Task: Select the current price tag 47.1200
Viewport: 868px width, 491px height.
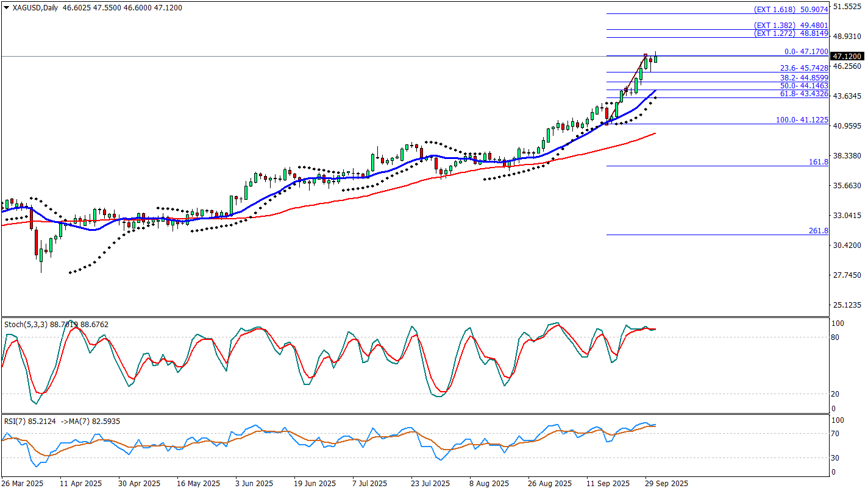Action: (847, 56)
